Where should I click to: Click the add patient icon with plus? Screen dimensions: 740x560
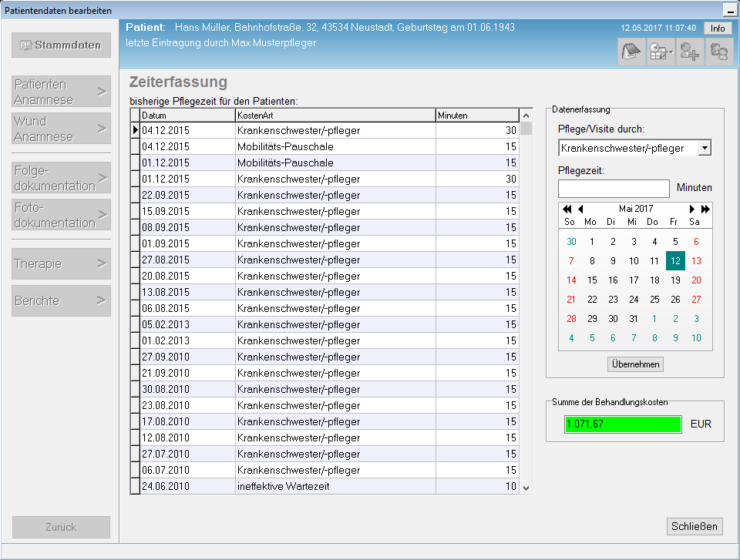pyautogui.click(x=690, y=52)
